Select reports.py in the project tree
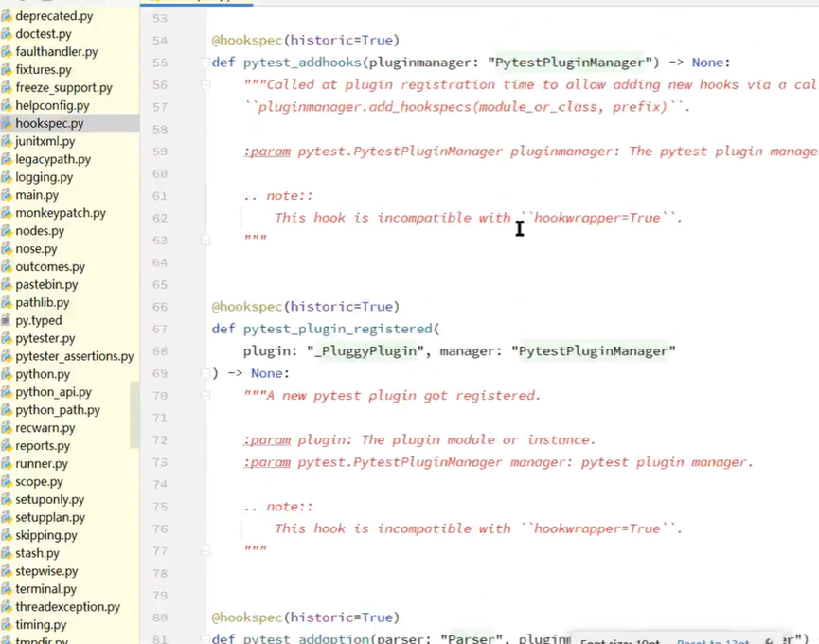This screenshot has width=819, height=644. coord(43,445)
